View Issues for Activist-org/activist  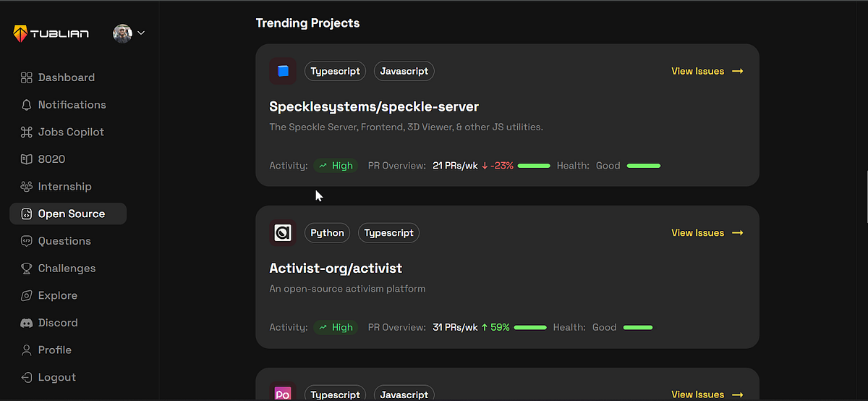pyautogui.click(x=707, y=232)
